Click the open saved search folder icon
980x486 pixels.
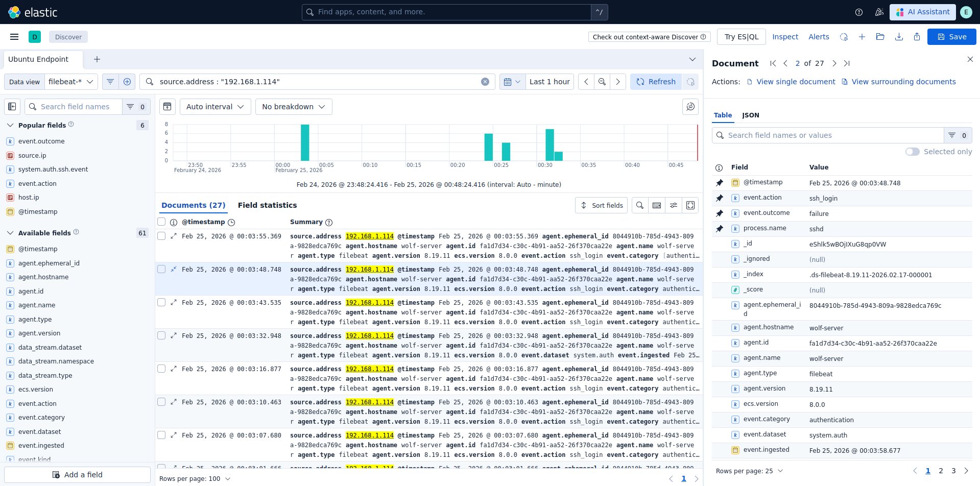coord(880,37)
